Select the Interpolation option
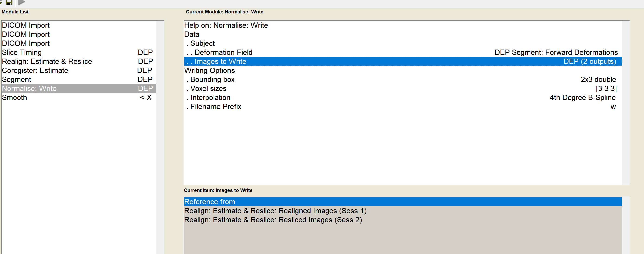Screen dimensions: 644x254 403,97
